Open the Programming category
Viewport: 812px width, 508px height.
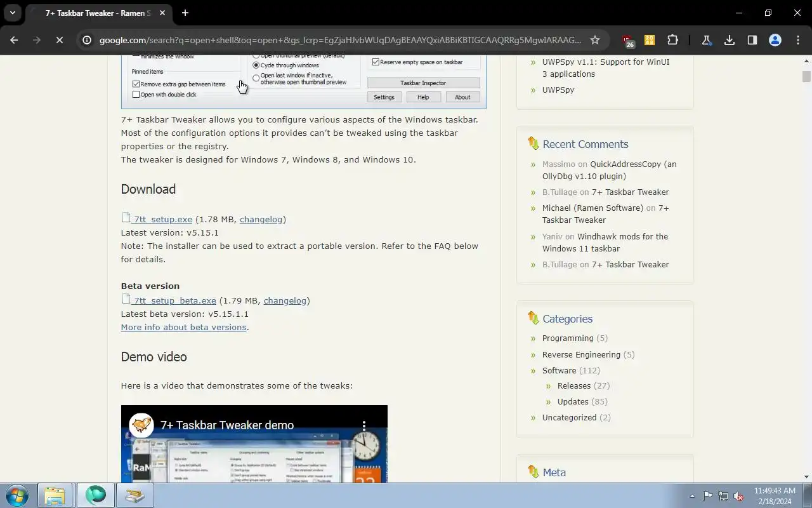(568, 338)
